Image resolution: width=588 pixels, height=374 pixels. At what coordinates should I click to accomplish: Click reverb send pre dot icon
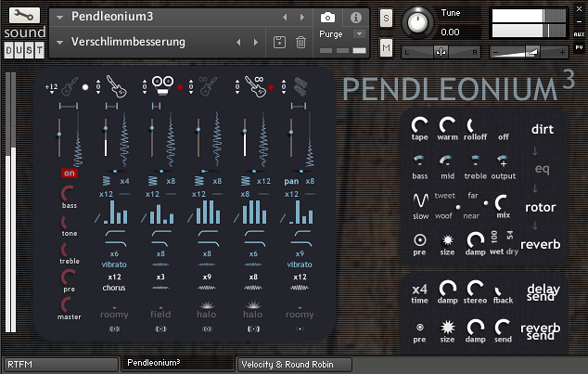click(x=420, y=327)
